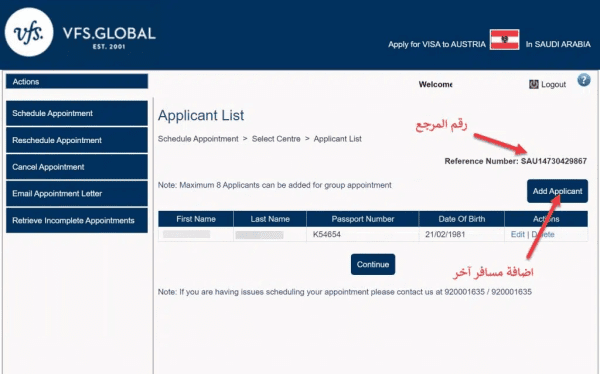
Task: Log out using the Logout link
Action: (x=553, y=84)
